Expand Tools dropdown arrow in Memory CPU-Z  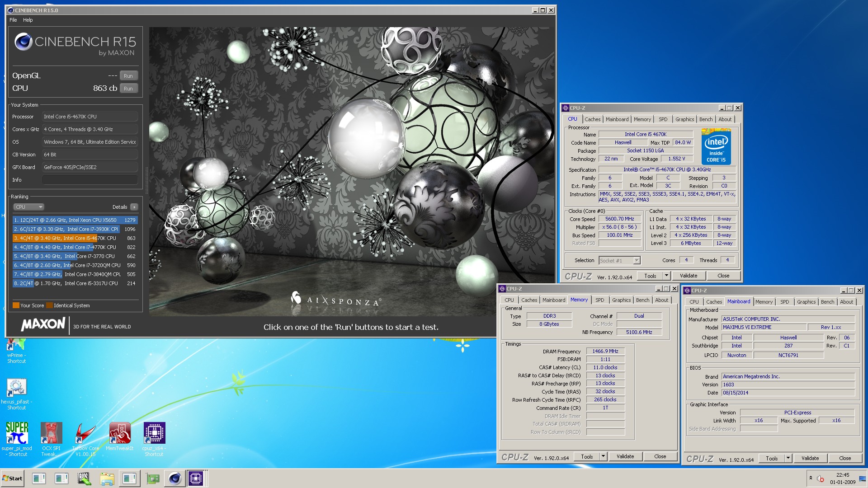[603, 456]
